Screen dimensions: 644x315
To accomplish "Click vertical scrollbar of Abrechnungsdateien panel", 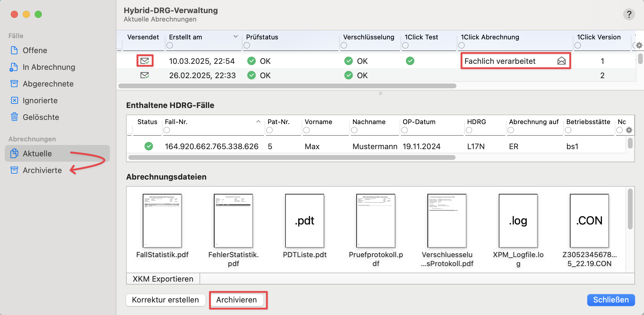I will pyautogui.click(x=630, y=209).
